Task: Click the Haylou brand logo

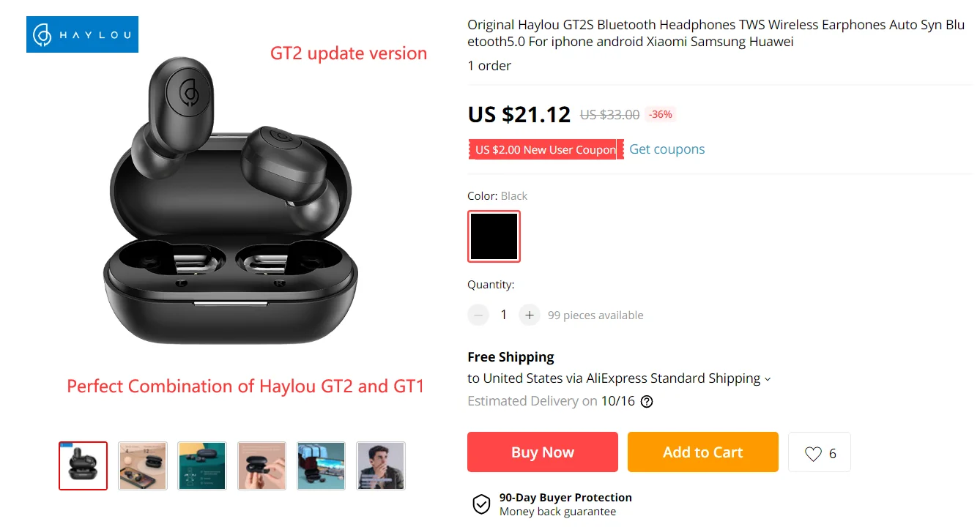Action: pyautogui.click(x=82, y=34)
